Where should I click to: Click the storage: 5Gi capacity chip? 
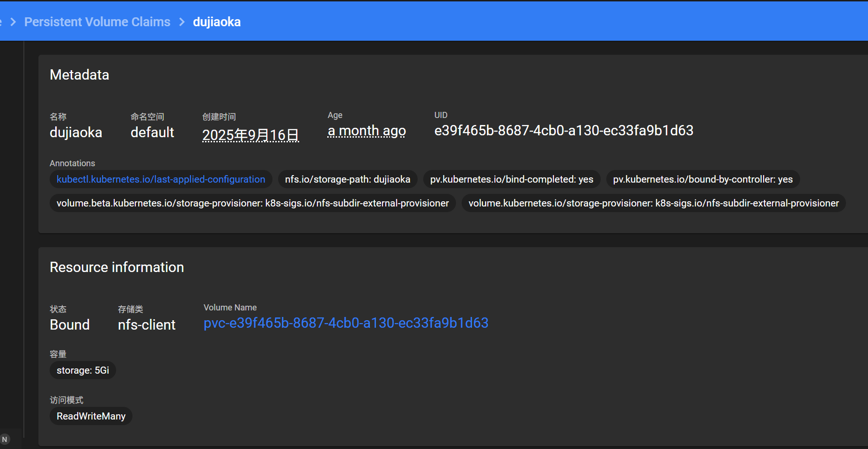click(x=83, y=370)
